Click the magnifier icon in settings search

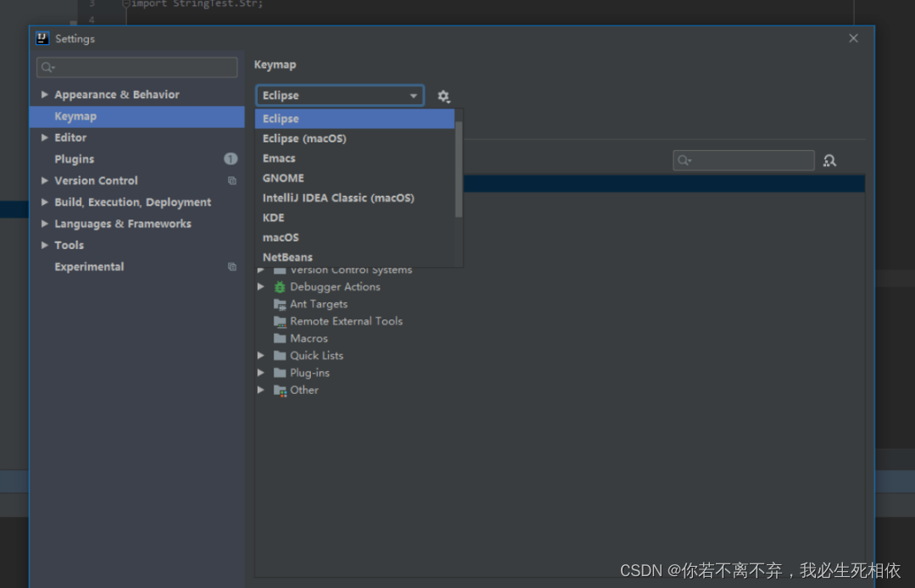point(47,68)
